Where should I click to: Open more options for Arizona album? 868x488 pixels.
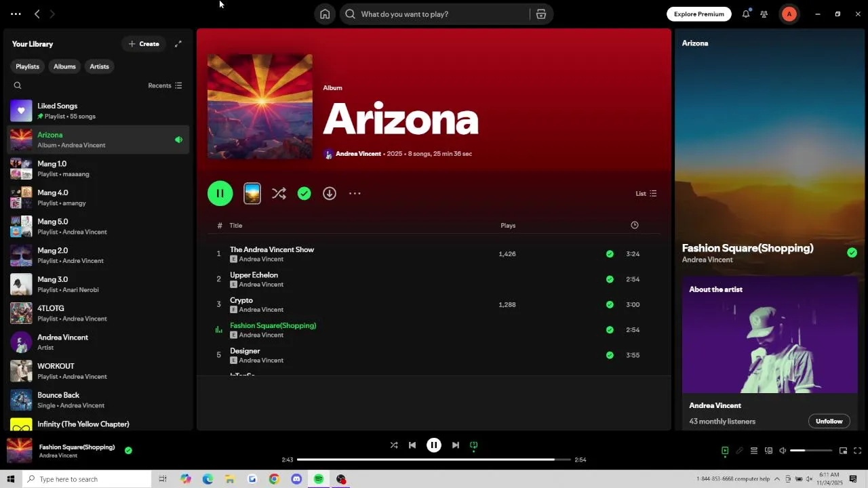(x=355, y=194)
